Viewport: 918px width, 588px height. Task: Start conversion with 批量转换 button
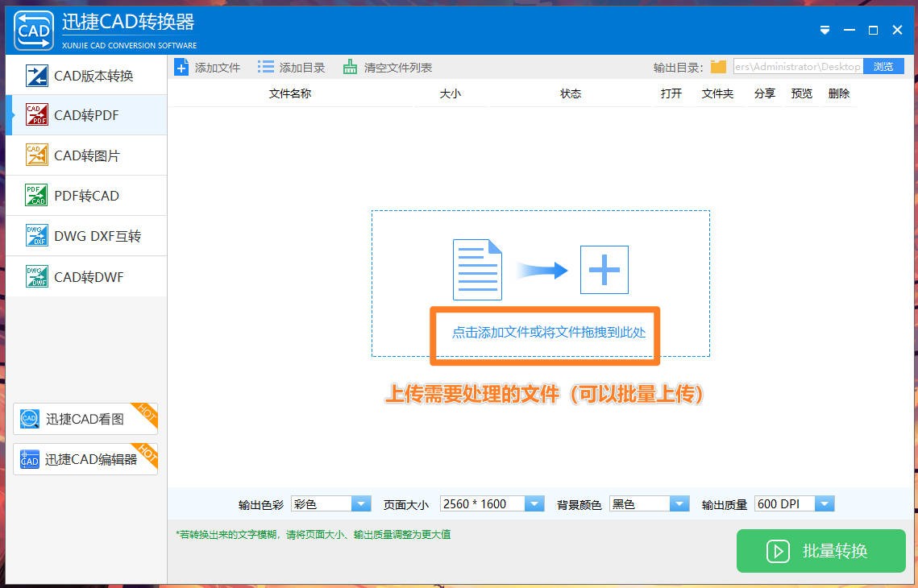tap(820, 551)
